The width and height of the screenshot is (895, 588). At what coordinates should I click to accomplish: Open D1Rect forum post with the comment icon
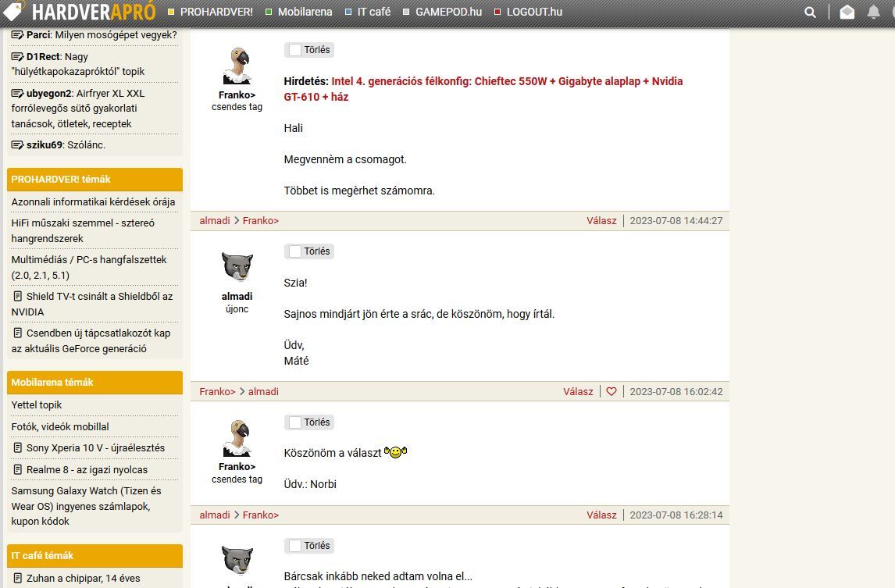click(x=17, y=56)
